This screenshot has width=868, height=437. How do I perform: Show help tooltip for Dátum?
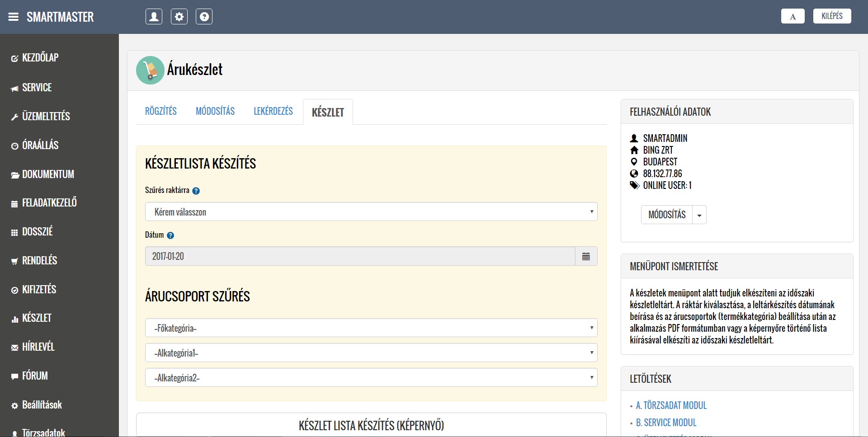coord(170,235)
